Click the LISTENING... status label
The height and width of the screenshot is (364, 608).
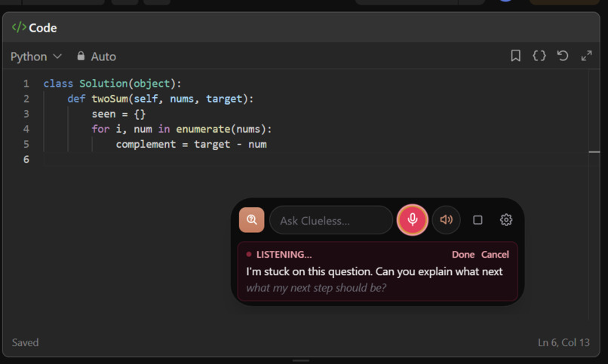click(x=284, y=255)
